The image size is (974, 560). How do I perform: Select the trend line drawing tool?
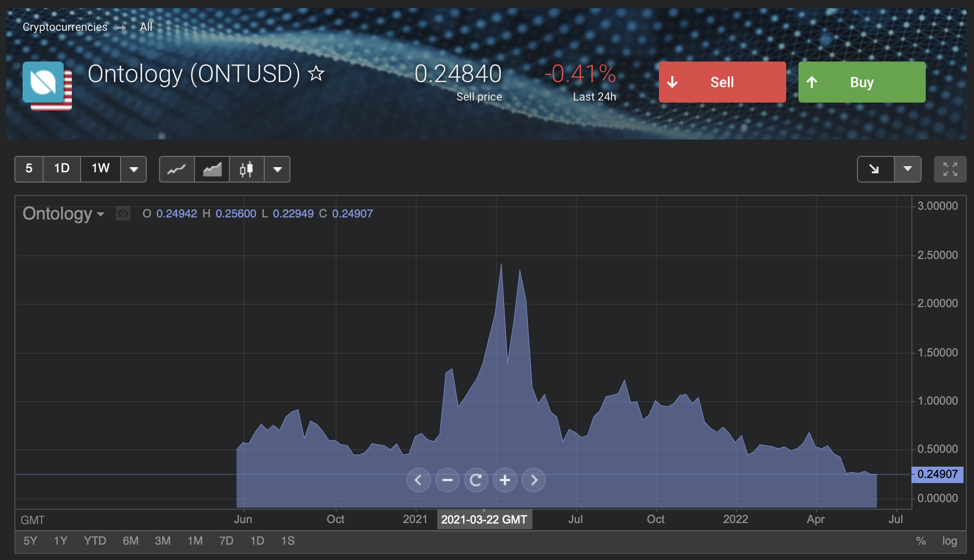[x=875, y=169]
